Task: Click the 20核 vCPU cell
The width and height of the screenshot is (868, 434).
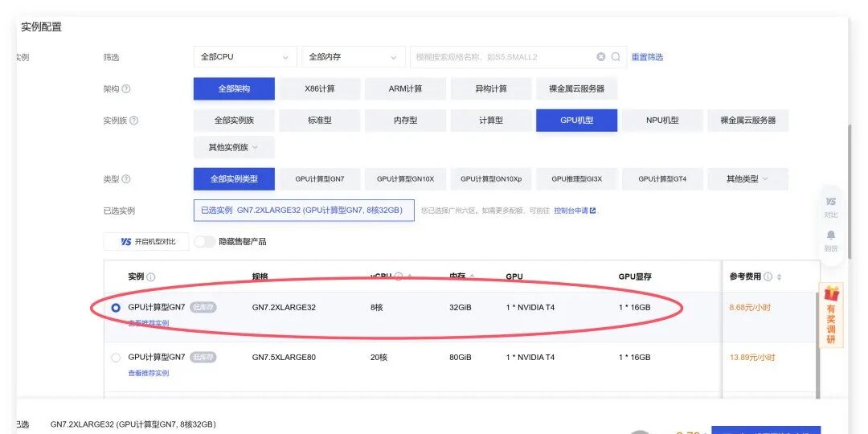Action: pos(379,357)
